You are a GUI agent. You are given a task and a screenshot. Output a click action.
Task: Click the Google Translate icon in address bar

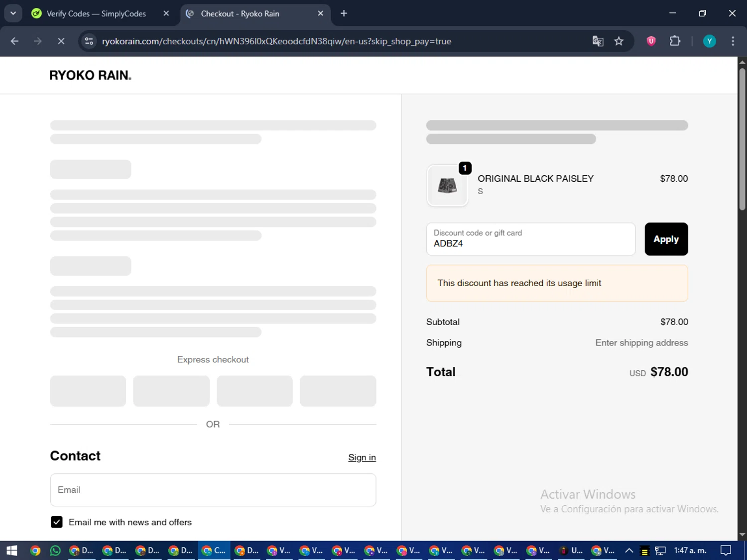pyautogui.click(x=598, y=41)
